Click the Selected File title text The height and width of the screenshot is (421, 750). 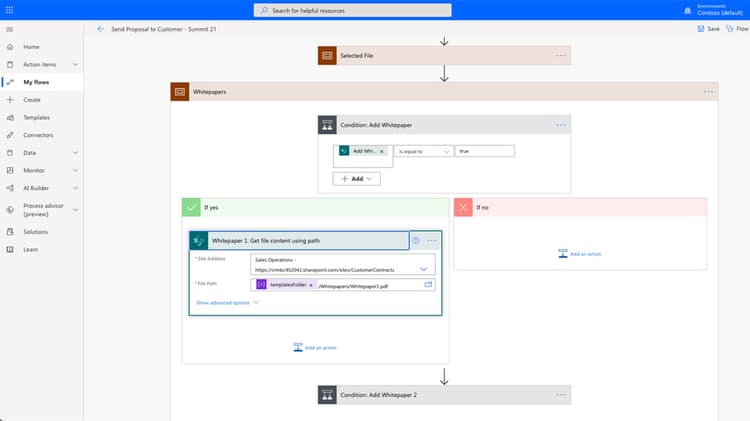pyautogui.click(x=357, y=56)
